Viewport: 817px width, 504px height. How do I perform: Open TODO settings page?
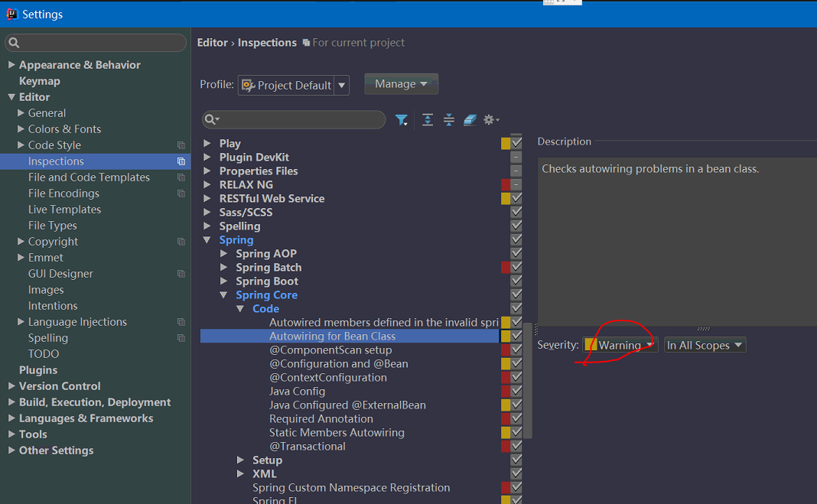pos(44,354)
